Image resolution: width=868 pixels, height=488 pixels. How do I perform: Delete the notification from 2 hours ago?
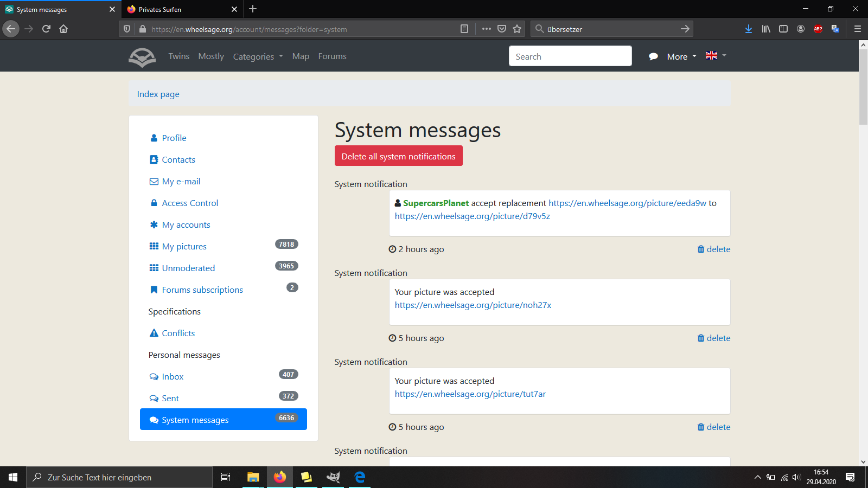coord(714,249)
